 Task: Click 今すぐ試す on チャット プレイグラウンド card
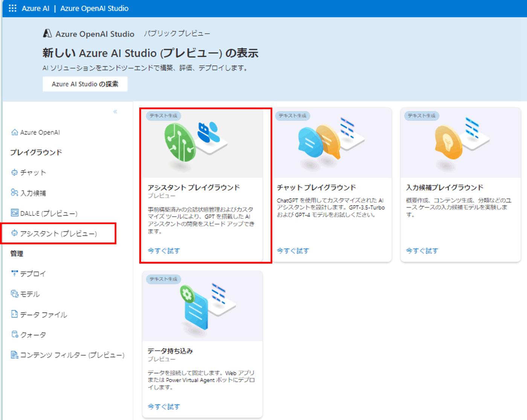(x=293, y=251)
